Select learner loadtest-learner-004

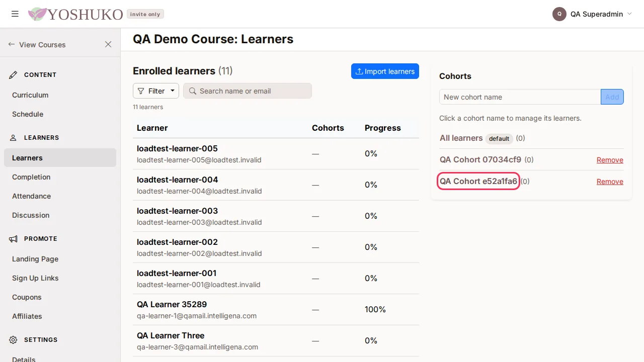(x=177, y=180)
